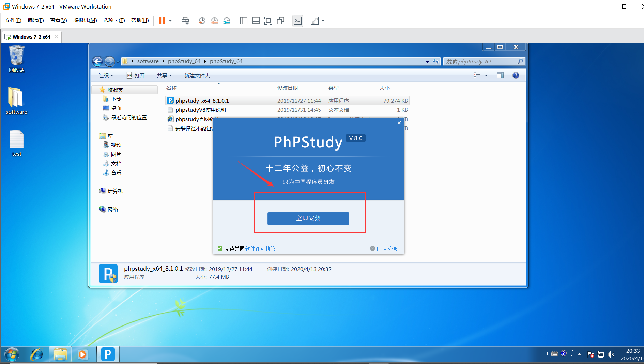This screenshot has height=364, width=644.
Task: Select 下载 in the navigation pane
Action: pos(116,99)
